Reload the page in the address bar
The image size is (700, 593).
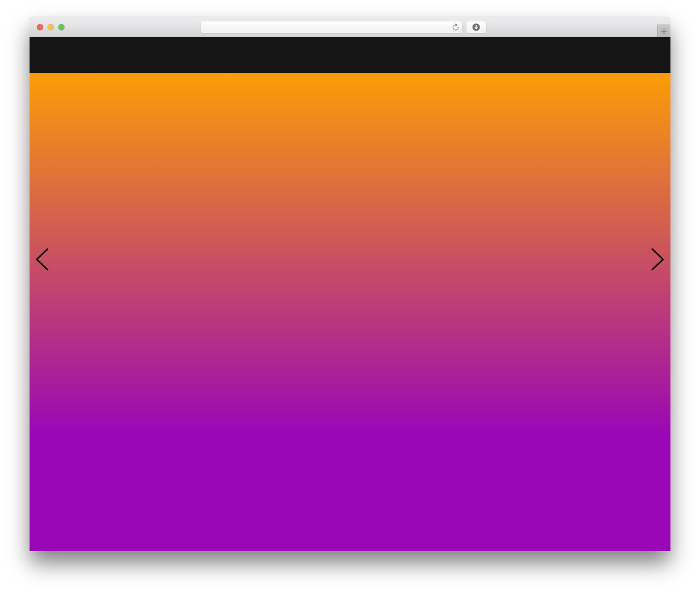click(x=456, y=27)
